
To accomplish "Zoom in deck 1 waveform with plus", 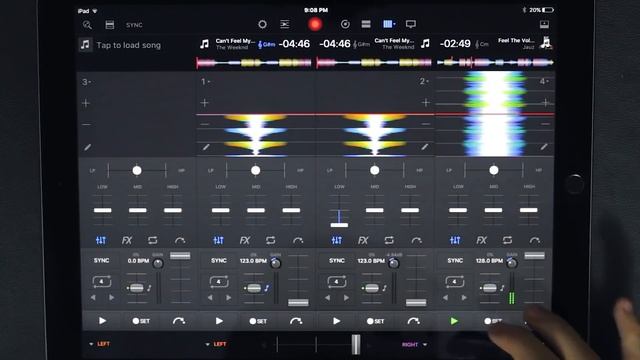I will coord(204,103).
